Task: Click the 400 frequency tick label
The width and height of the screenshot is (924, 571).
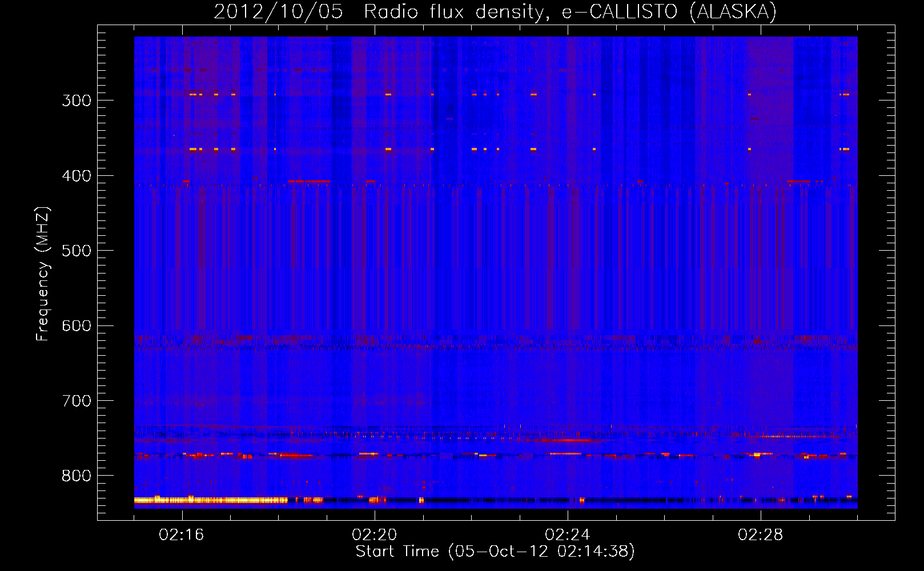Action: [77, 176]
